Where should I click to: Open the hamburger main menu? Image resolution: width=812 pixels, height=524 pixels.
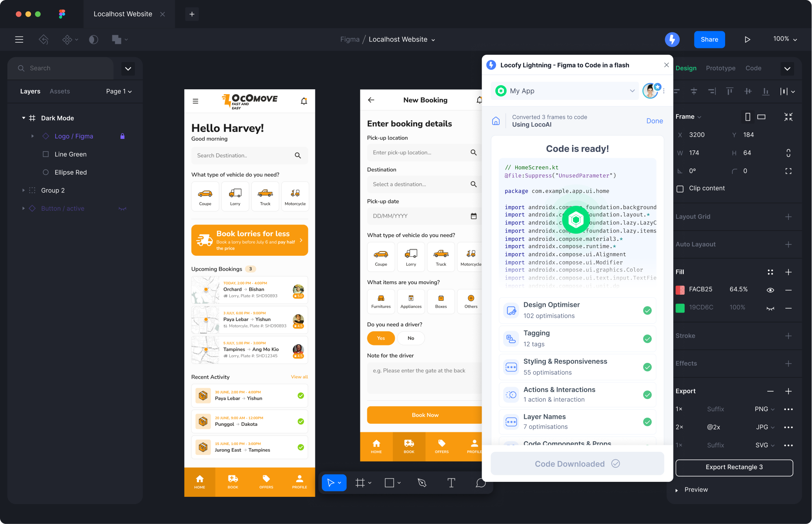19,39
